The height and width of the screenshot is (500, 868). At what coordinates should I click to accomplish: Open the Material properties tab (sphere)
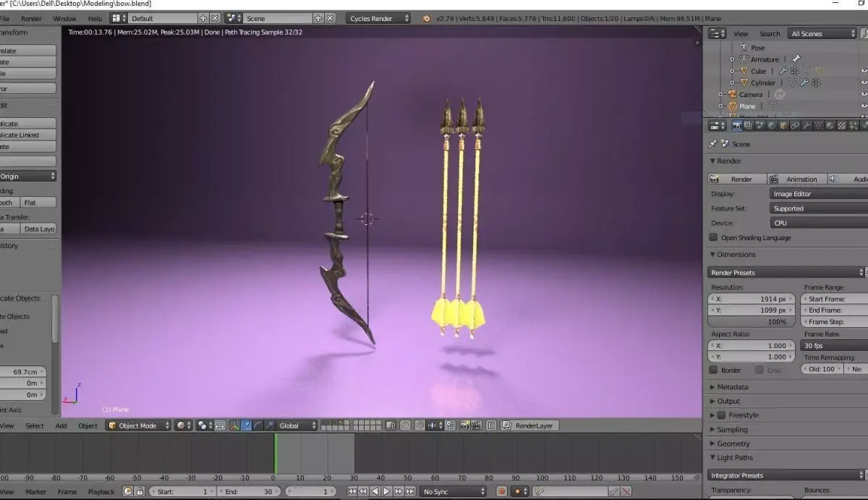829,125
